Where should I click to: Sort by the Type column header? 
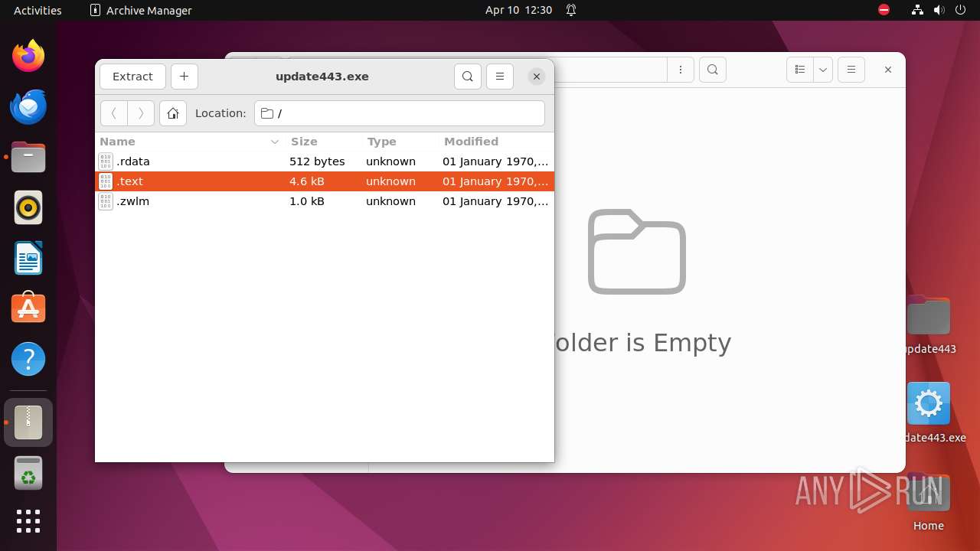[400, 142]
